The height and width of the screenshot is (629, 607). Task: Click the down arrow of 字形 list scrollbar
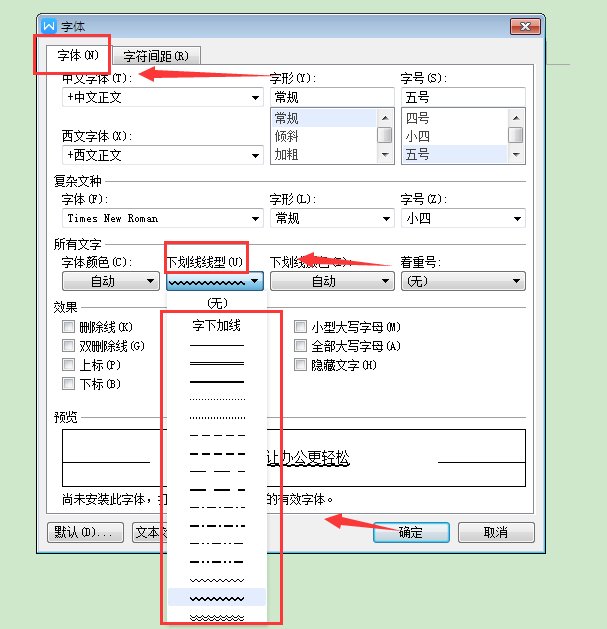coord(385,154)
